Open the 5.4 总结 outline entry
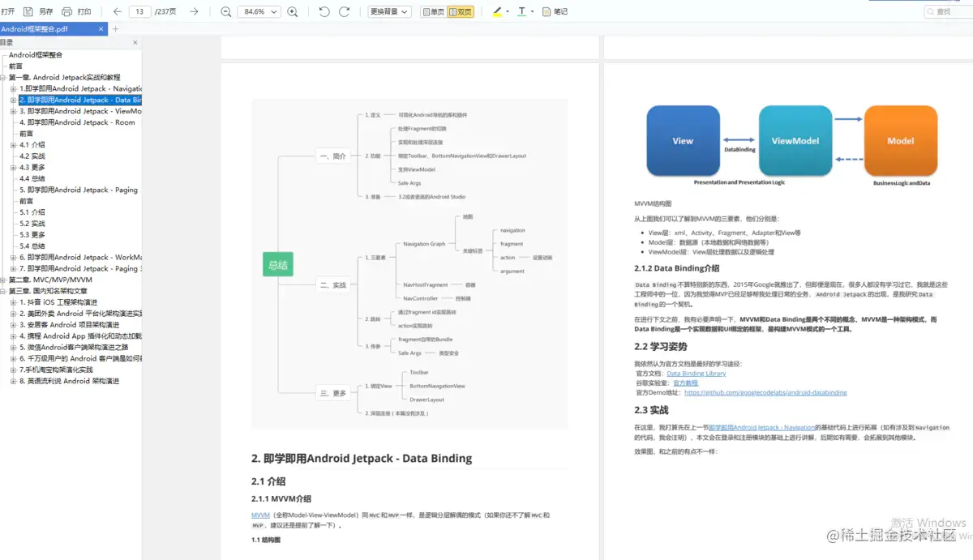The height and width of the screenshot is (560, 973). click(32, 246)
